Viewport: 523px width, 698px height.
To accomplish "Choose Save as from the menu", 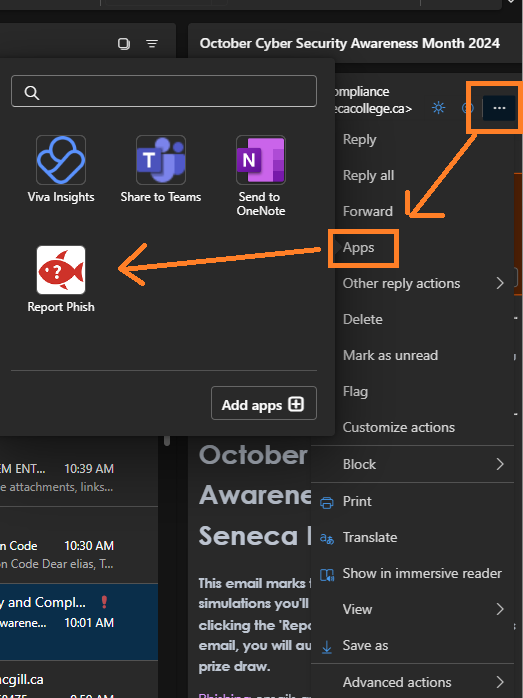I will [x=365, y=645].
